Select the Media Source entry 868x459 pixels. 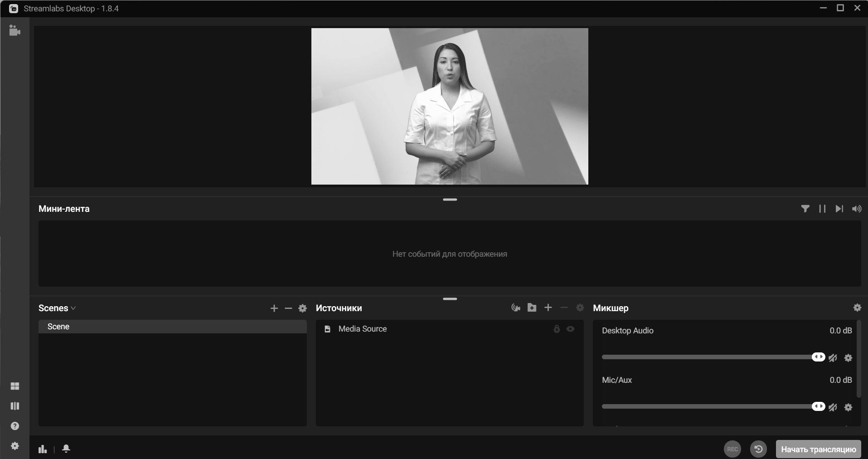pos(363,329)
